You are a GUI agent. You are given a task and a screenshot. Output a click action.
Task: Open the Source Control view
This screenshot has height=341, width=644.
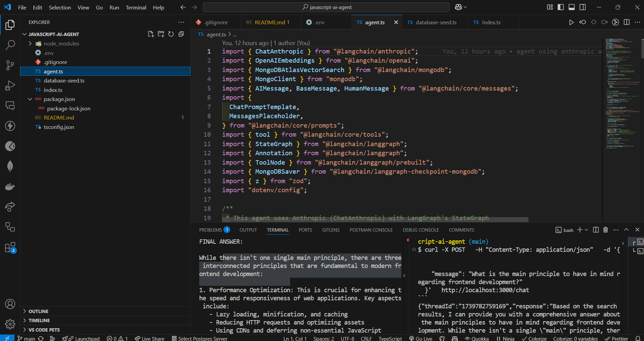pos(10,65)
